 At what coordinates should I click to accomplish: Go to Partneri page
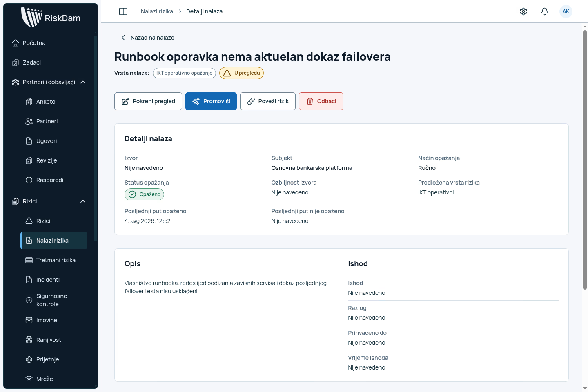coord(53,121)
